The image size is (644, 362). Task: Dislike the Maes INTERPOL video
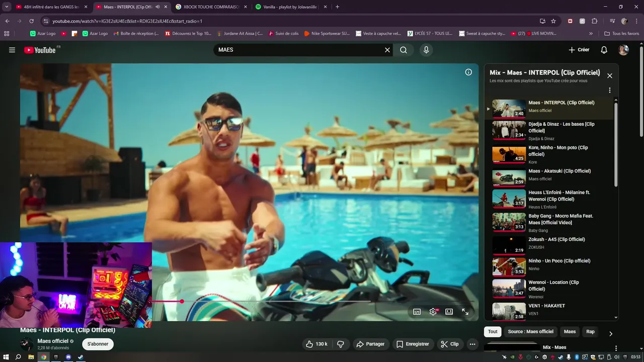tap(341, 344)
